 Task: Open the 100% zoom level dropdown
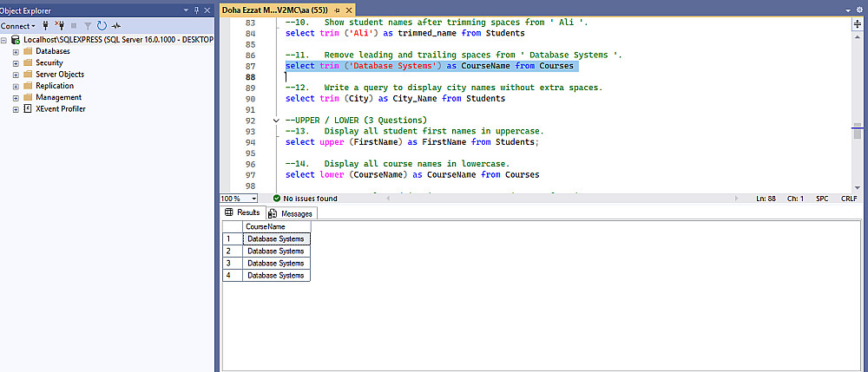[x=253, y=199]
